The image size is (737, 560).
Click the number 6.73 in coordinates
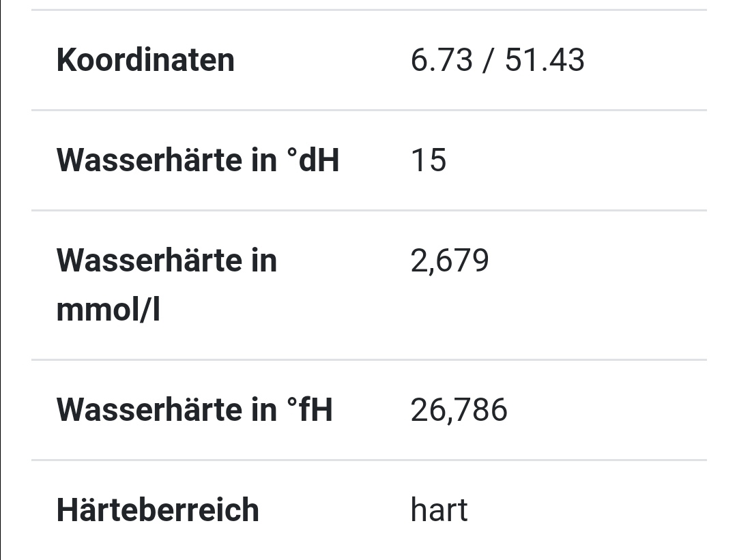click(x=442, y=60)
